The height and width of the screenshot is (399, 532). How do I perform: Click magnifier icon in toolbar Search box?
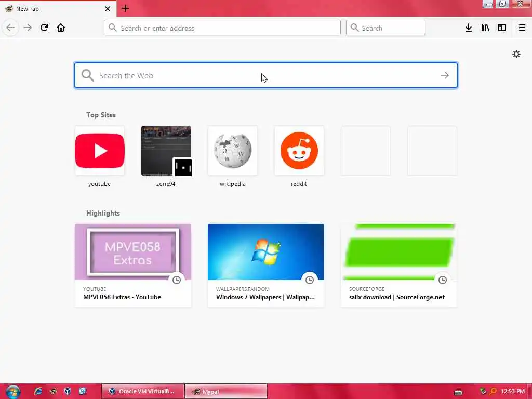(354, 28)
